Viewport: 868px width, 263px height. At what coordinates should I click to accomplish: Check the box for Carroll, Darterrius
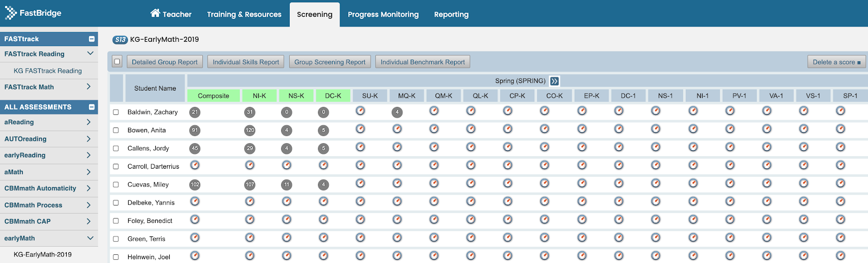[x=116, y=166]
